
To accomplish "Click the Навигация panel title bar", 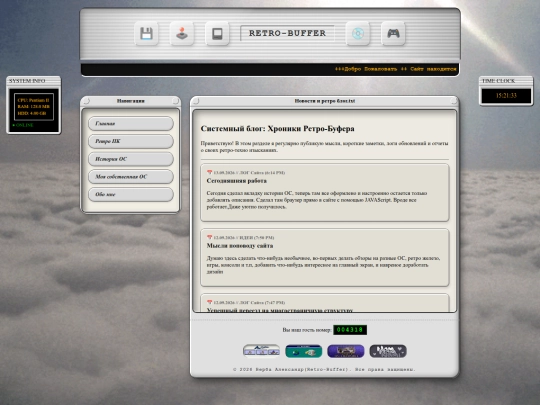I will [x=131, y=101].
